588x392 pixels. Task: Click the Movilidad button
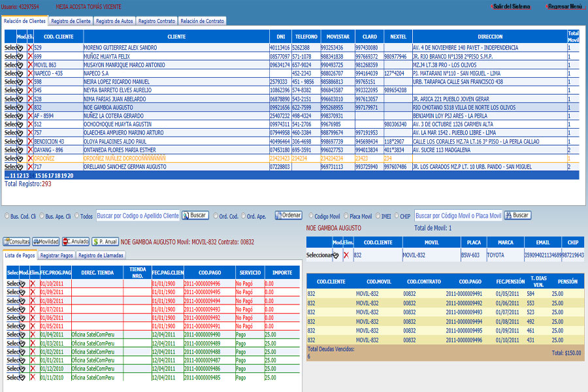point(46,241)
